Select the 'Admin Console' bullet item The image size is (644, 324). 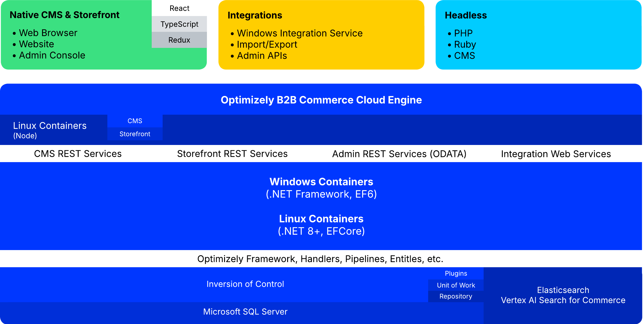[52, 55]
